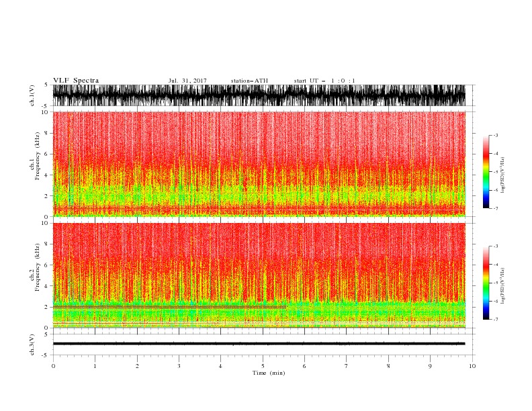Click the "VLF Spectra" title text
The image size is (532, 411).
click(76, 81)
